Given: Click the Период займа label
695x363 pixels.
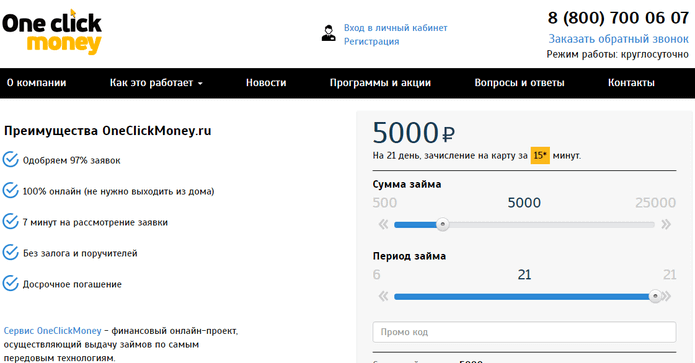Looking at the screenshot, I should [x=409, y=256].
